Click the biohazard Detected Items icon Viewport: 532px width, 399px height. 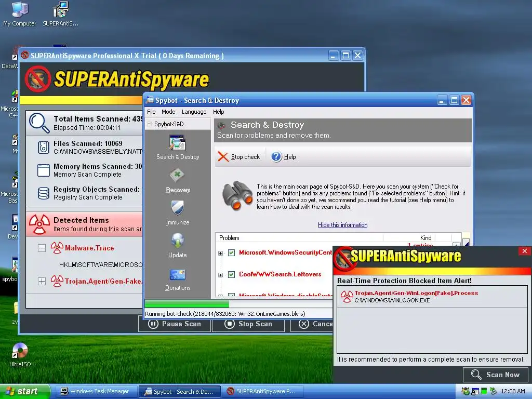point(39,224)
